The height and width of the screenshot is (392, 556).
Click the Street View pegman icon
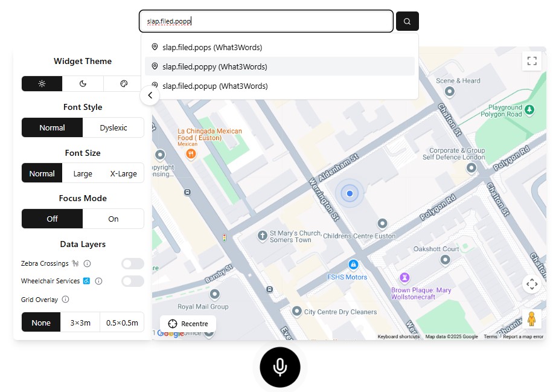click(x=531, y=318)
